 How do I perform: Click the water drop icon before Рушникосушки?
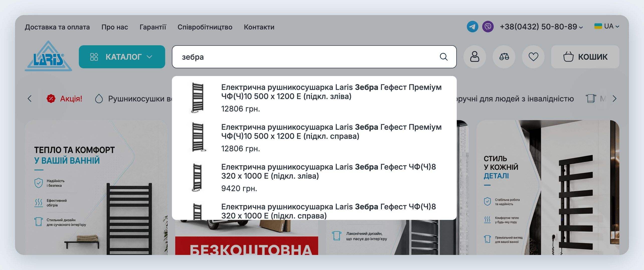tap(99, 99)
